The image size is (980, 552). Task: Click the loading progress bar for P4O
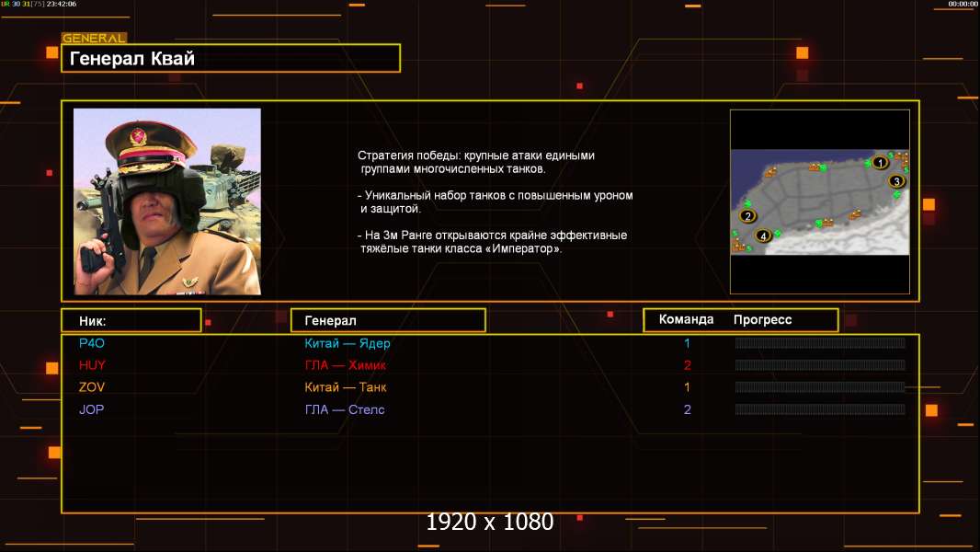820,342
